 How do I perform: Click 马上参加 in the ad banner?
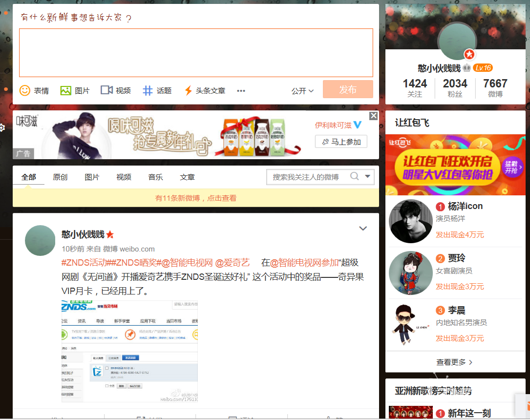pyautogui.click(x=341, y=142)
